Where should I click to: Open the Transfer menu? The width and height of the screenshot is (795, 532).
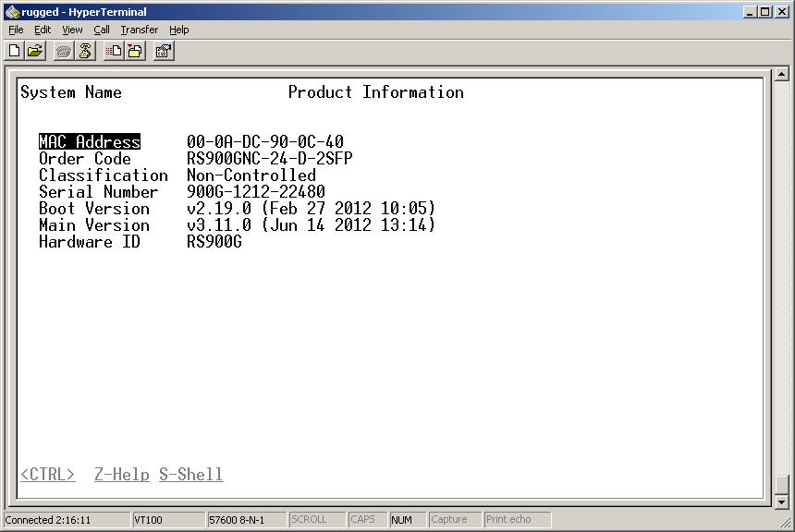(x=139, y=30)
